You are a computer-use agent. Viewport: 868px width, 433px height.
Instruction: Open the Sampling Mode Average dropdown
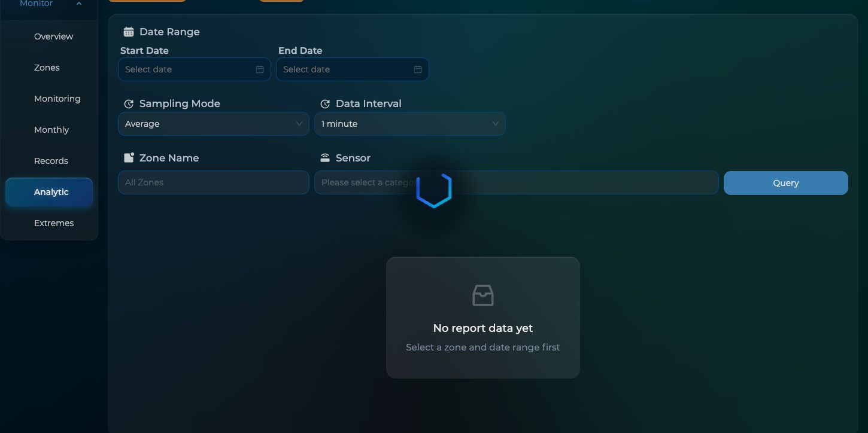214,124
